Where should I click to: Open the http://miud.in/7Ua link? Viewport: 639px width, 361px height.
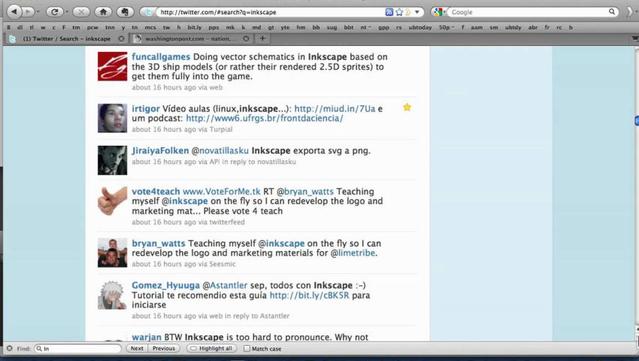pos(335,109)
